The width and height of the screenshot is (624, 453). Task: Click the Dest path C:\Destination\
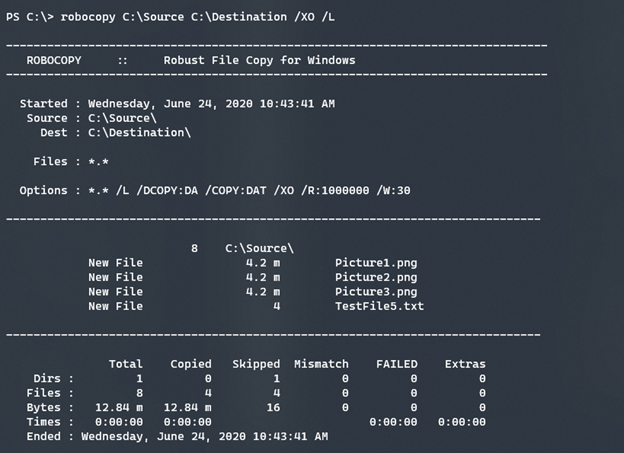(x=139, y=132)
